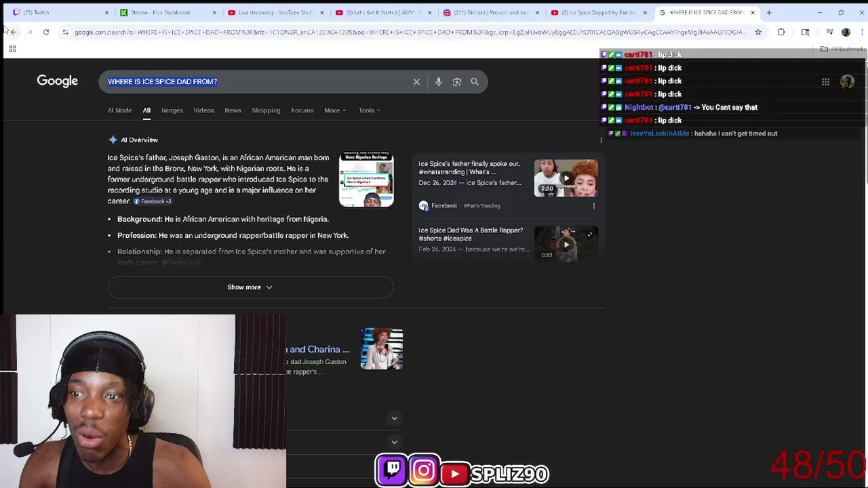This screenshot has width=868, height=488.
Task: Open Google account avatar on page
Action: [x=847, y=82]
